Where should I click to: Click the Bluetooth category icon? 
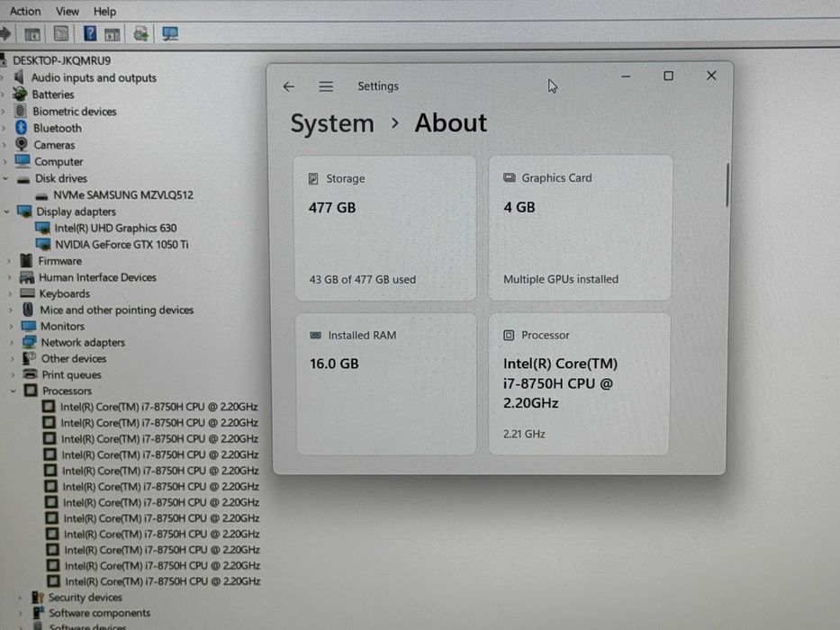21,128
